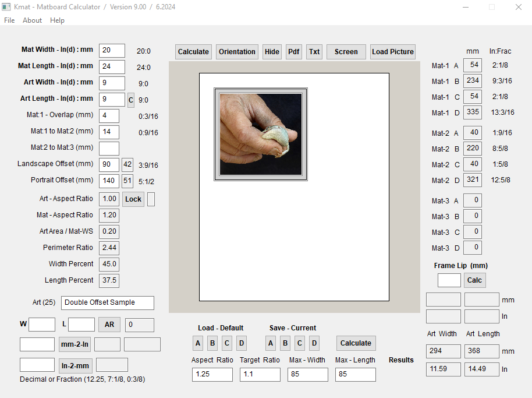This screenshot has width=532, height=398.
Task: Click the Calculate button in the top toolbar
Action: click(x=193, y=52)
